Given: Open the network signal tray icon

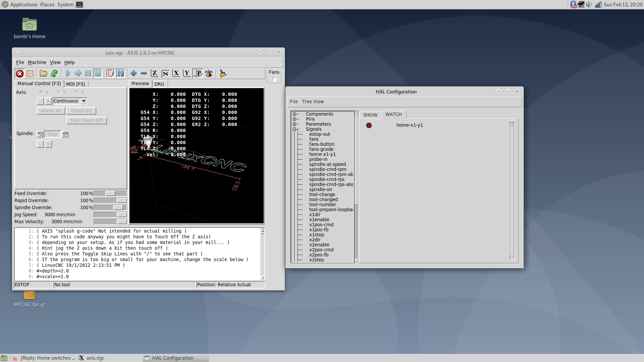Looking at the screenshot, I should pyautogui.click(x=598, y=4).
